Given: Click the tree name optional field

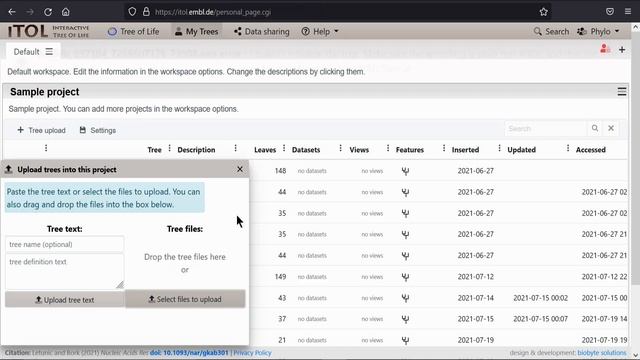Looking at the screenshot, I should [x=64, y=244].
